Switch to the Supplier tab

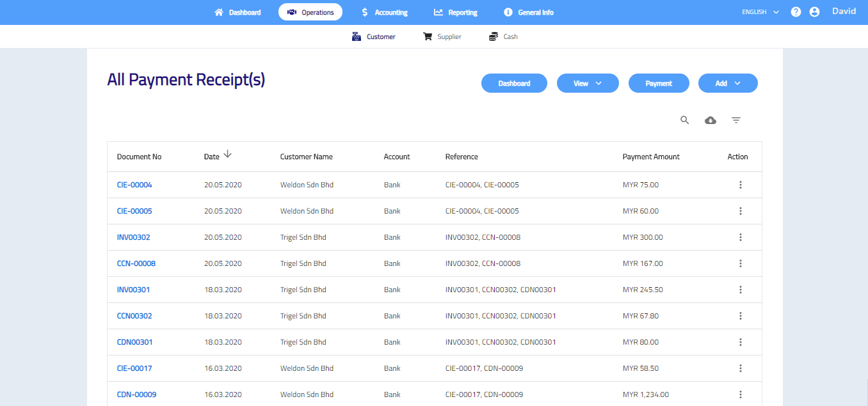(442, 37)
